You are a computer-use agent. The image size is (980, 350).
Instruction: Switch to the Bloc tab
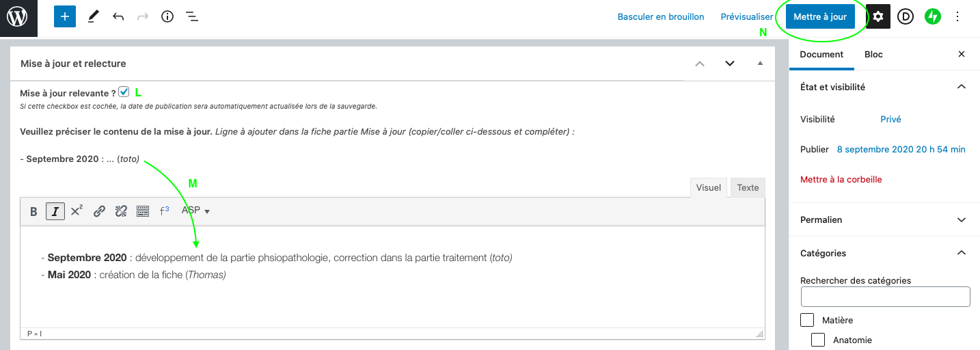[873, 54]
